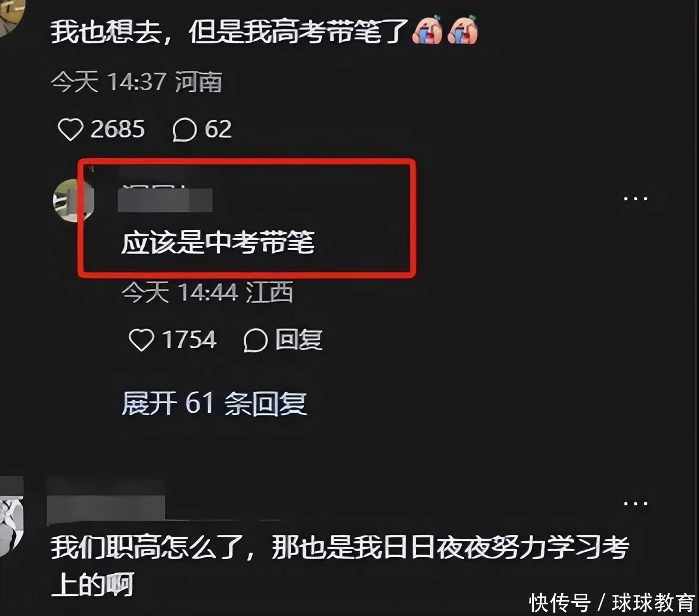The height and width of the screenshot is (616, 699).
Task: Select comment 我也想去，但是我高考带笔了
Action: (x=230, y=32)
